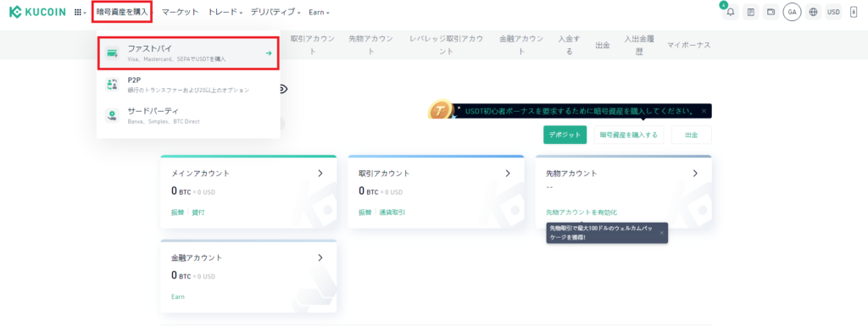Click the 先物アカウントを有効化 link
Screen dimensions: 868x326
click(x=581, y=213)
